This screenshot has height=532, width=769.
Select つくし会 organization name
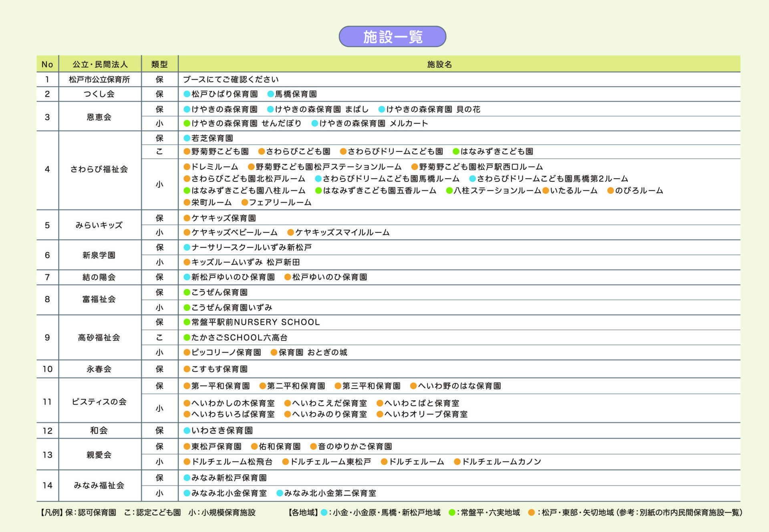(99, 94)
